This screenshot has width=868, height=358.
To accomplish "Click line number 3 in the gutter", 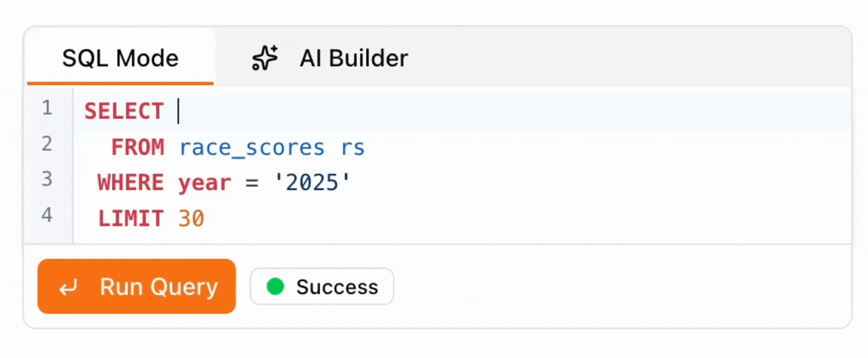I will click(47, 179).
